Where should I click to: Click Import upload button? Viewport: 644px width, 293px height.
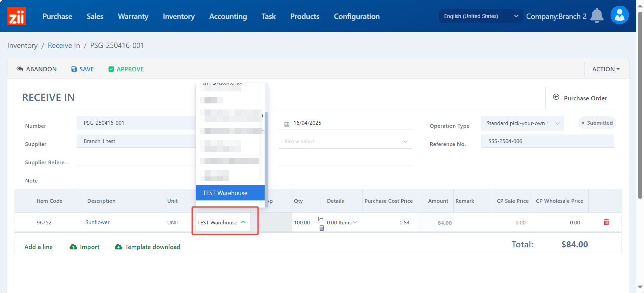[x=84, y=247]
